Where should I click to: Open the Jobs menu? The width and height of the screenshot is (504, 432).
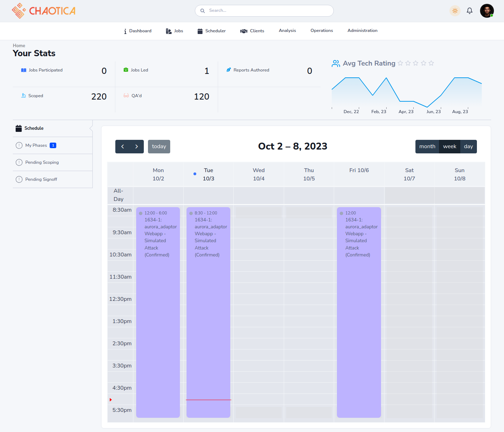coord(174,31)
